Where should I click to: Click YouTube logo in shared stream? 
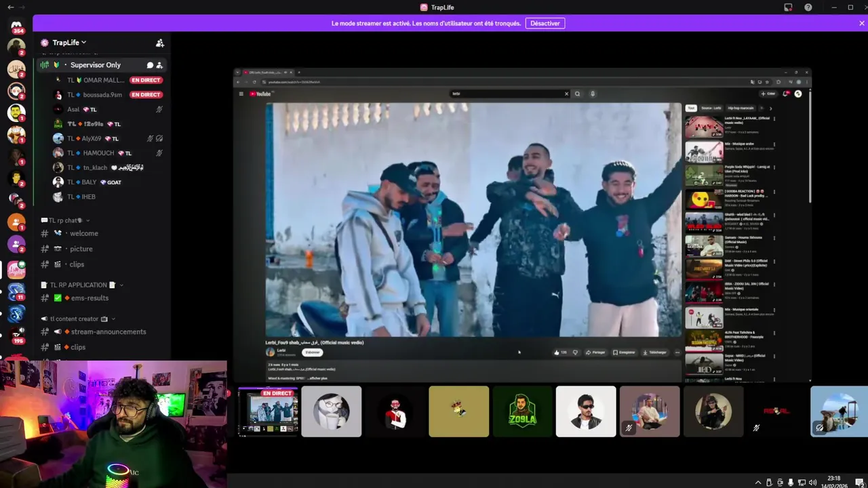(260, 94)
